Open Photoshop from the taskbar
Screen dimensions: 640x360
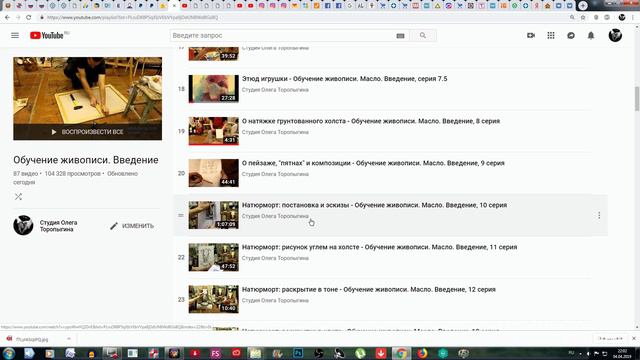(298, 353)
